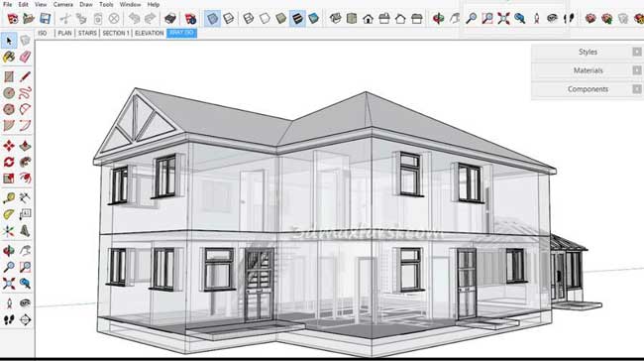Switch to the PLAN scene tab
The height and width of the screenshot is (361, 644).
click(x=64, y=33)
